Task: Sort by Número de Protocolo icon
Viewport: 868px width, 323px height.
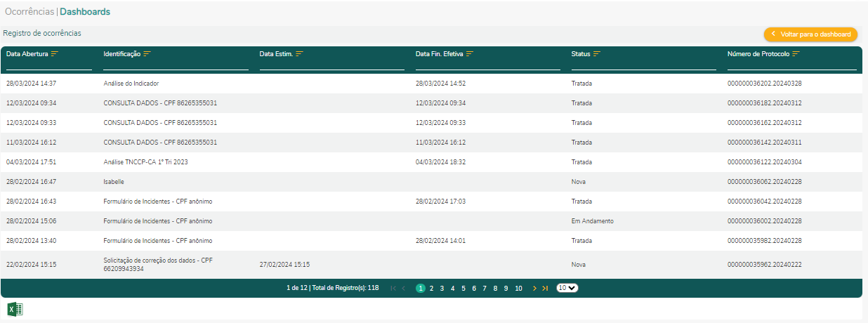Action: pyautogui.click(x=796, y=54)
